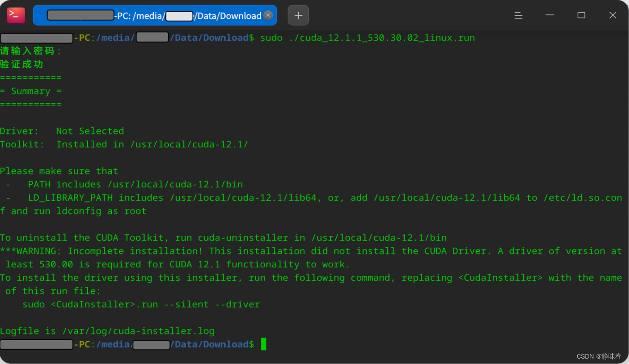The image size is (629, 364).
Task: Click the logfile path /var/log/cuda-installer.log
Action: coord(139,331)
